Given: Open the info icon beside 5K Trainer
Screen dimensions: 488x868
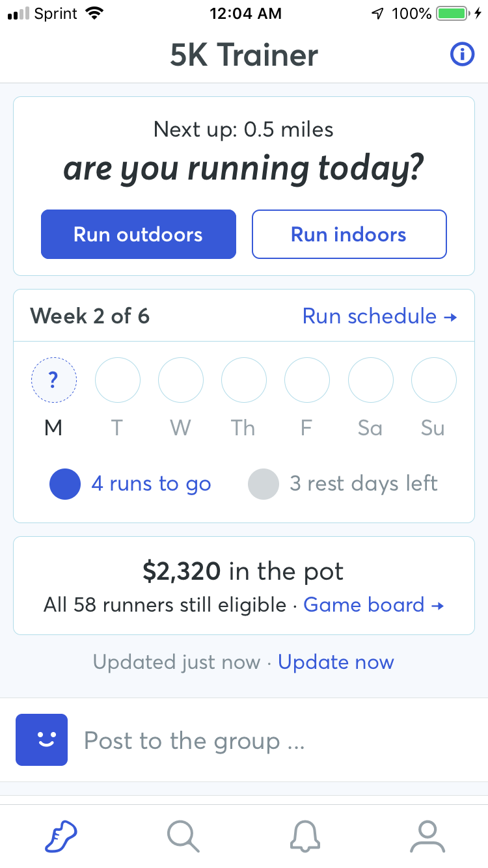Looking at the screenshot, I should (x=462, y=55).
